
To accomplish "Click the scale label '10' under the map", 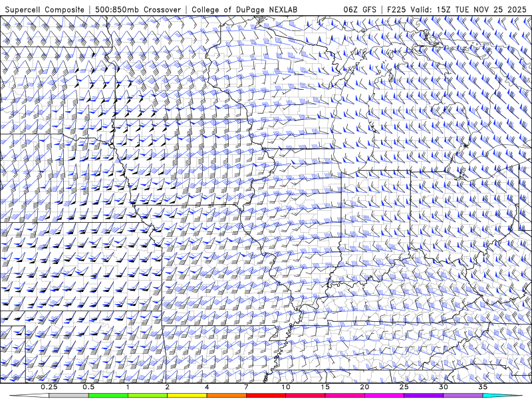I will point(286,387).
